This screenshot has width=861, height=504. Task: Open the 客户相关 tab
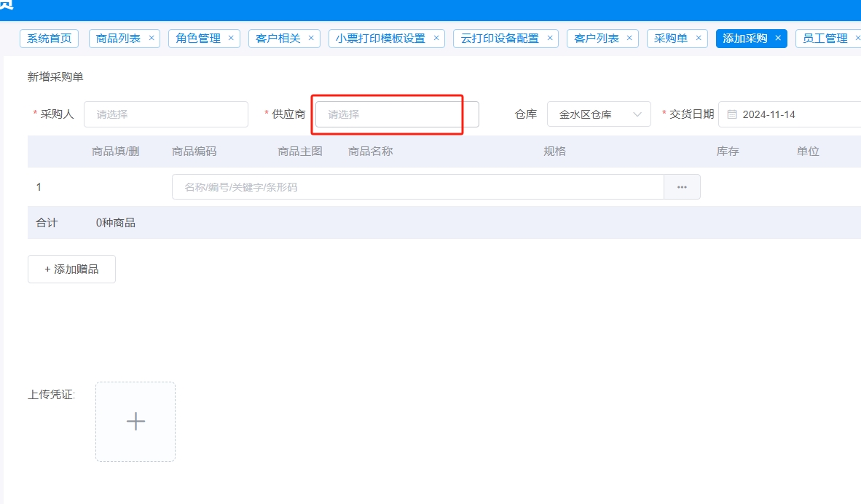[279, 38]
